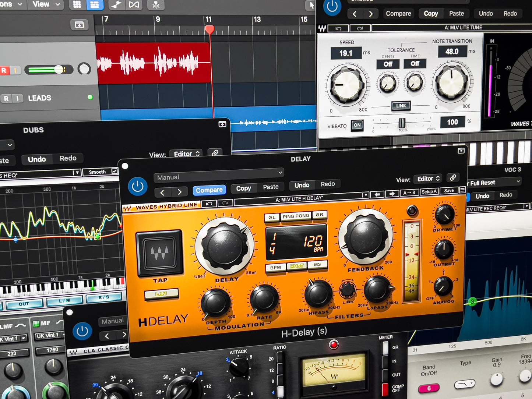Open the Waves menu icon beside Save

(462, 190)
